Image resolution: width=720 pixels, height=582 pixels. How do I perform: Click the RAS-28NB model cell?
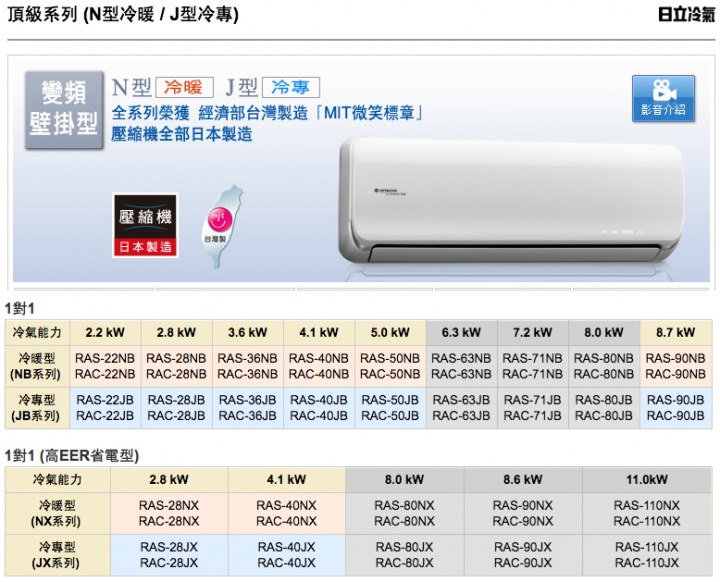[176, 366]
